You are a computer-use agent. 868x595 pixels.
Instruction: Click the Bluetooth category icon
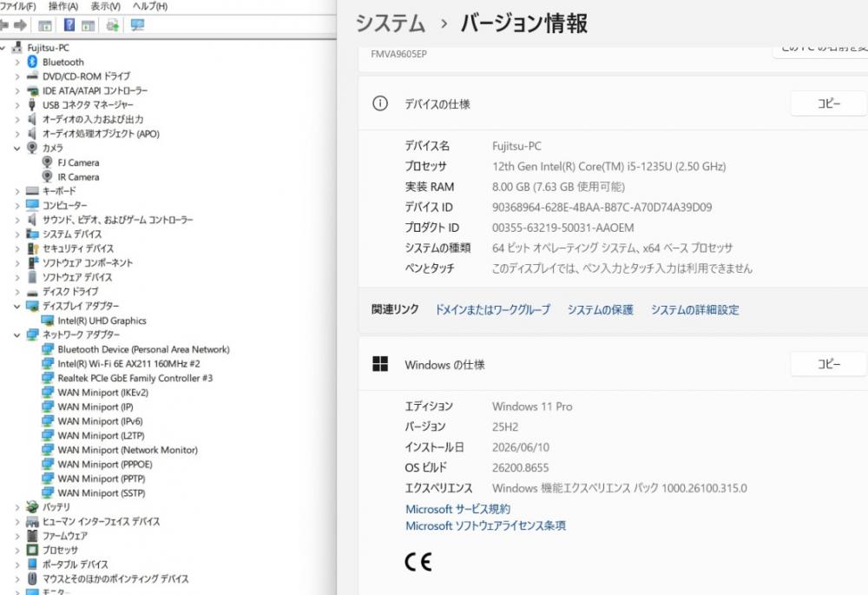[32, 62]
